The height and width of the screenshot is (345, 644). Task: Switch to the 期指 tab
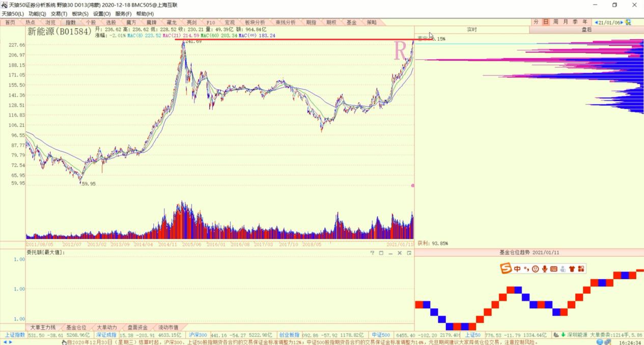(311, 22)
